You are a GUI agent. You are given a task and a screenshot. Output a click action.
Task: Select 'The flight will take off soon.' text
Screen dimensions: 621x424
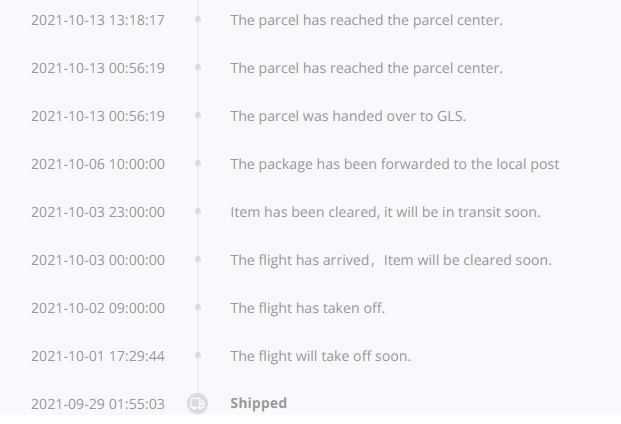(320, 355)
